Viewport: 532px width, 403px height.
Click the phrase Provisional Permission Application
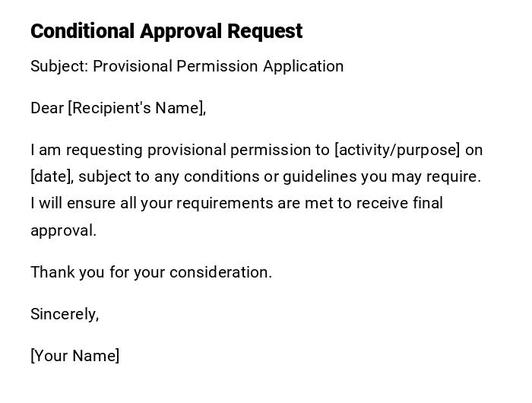pyautogui.click(x=218, y=66)
